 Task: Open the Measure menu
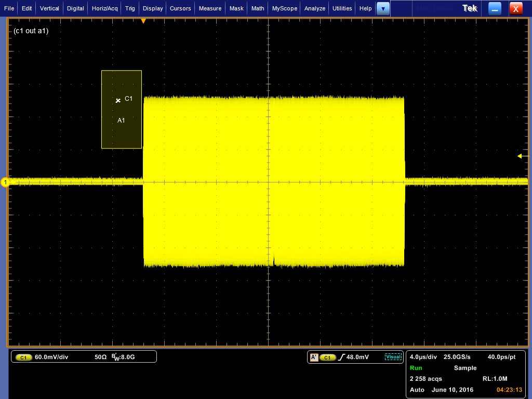click(210, 8)
